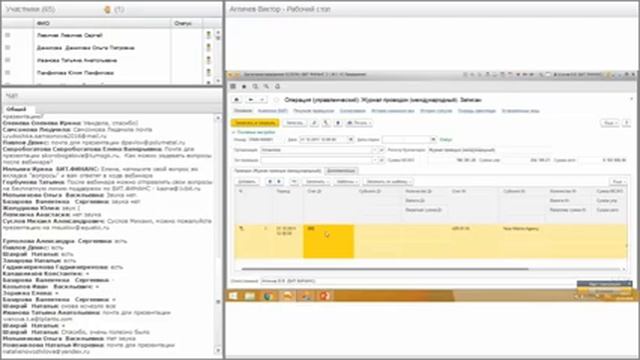Click the Период cell in table row 1
Viewport: 640px width, 360px height.
[x=289, y=241]
